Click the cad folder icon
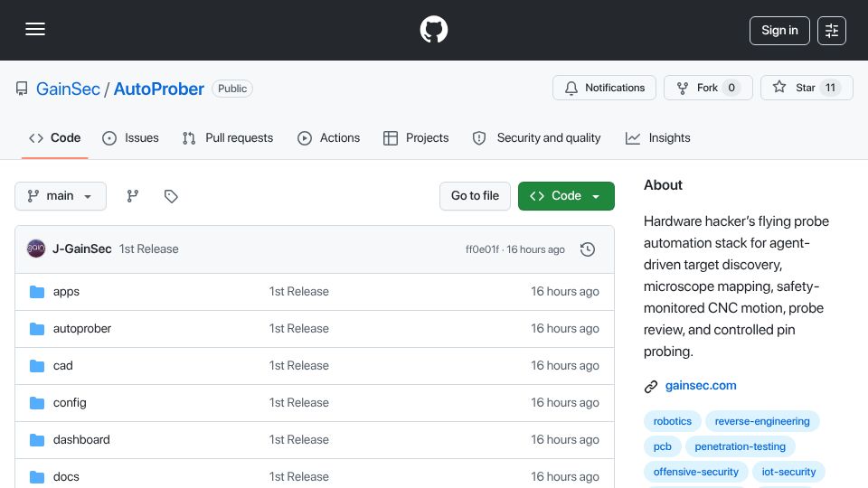This screenshot has height=488, width=868. (37, 366)
